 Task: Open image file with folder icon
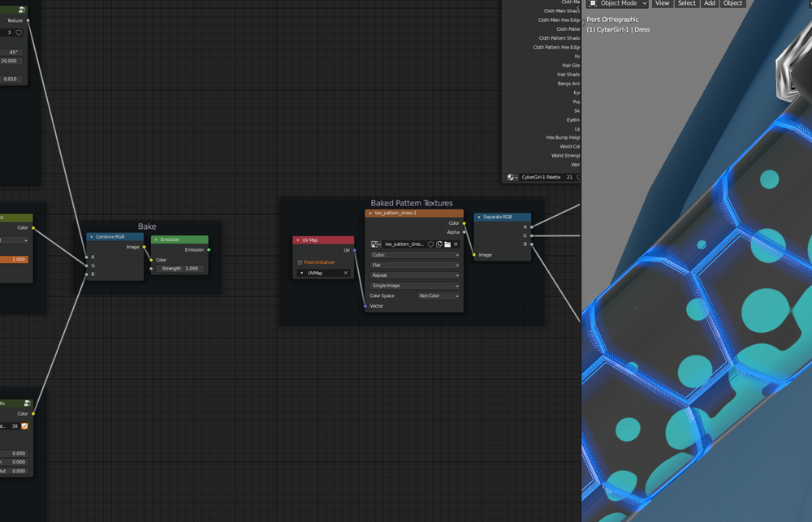click(447, 244)
